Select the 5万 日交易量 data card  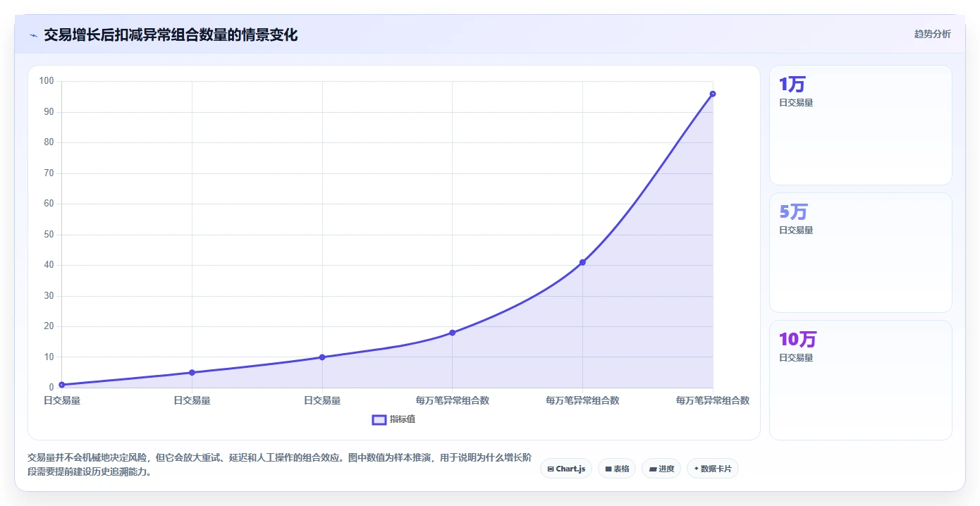coord(860,252)
